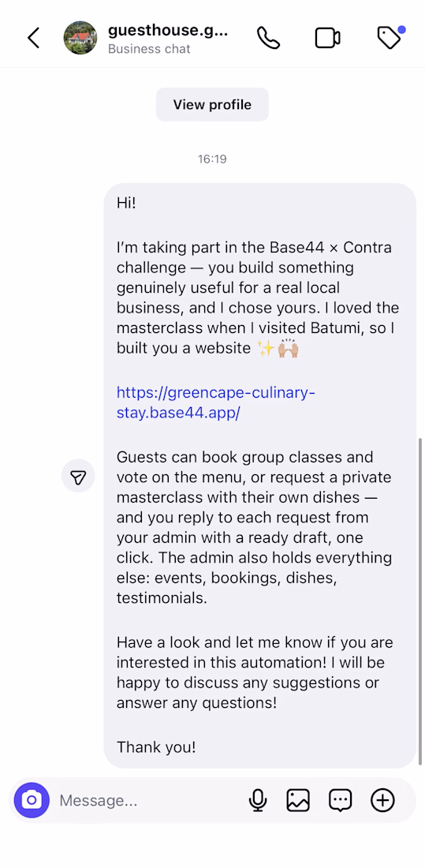Image resolution: width=425 pixels, height=868 pixels.
Task: Tap the 16:19 timestamp
Action: coord(213,159)
